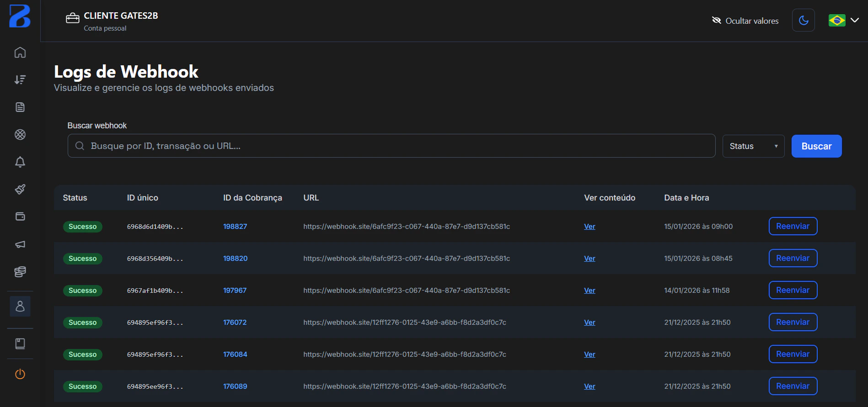Click unique ID 6967af1b409b...
Image resolution: width=868 pixels, height=407 pixels.
pyautogui.click(x=155, y=291)
